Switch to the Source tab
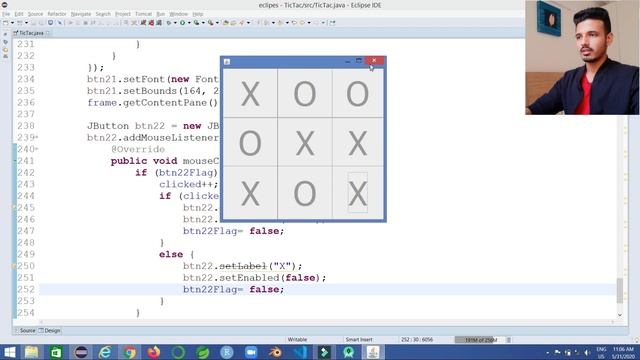The height and width of the screenshot is (360, 640). [x=25, y=331]
